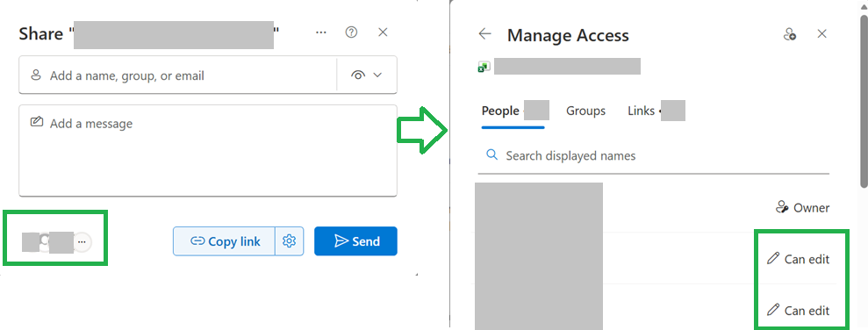Open the second Can edit permission option

click(x=799, y=311)
